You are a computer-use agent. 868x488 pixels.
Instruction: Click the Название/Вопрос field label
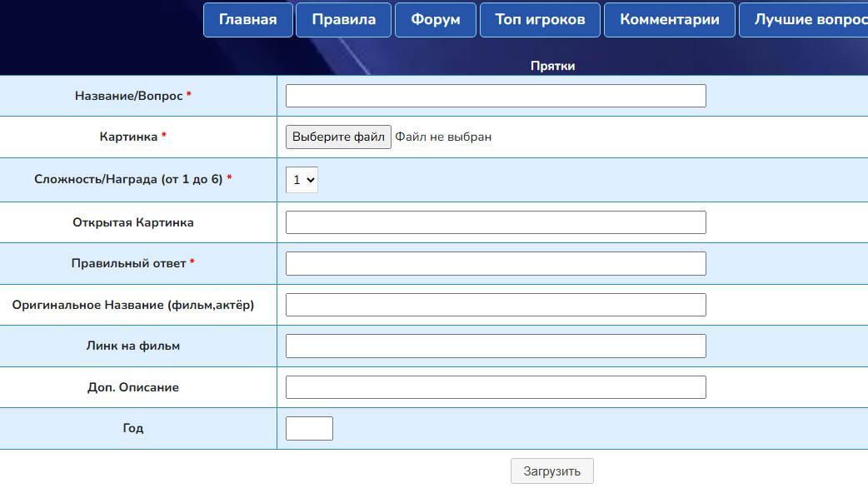(129, 96)
